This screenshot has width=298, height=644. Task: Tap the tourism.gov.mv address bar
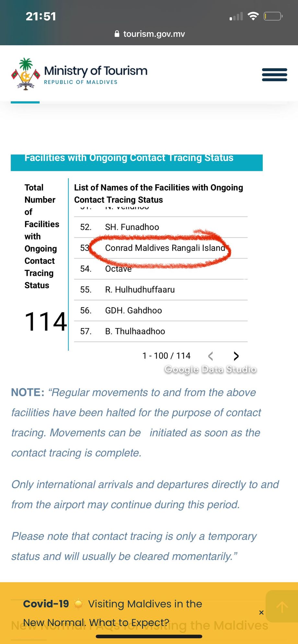coord(150,34)
